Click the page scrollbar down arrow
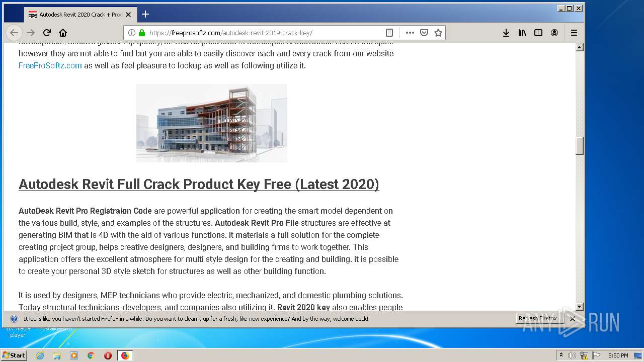644x362 pixels. (x=580, y=307)
